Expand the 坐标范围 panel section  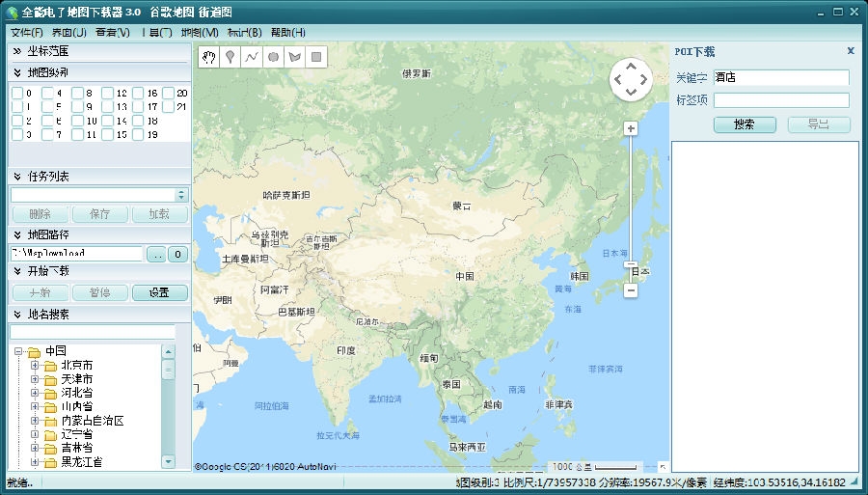pos(17,51)
